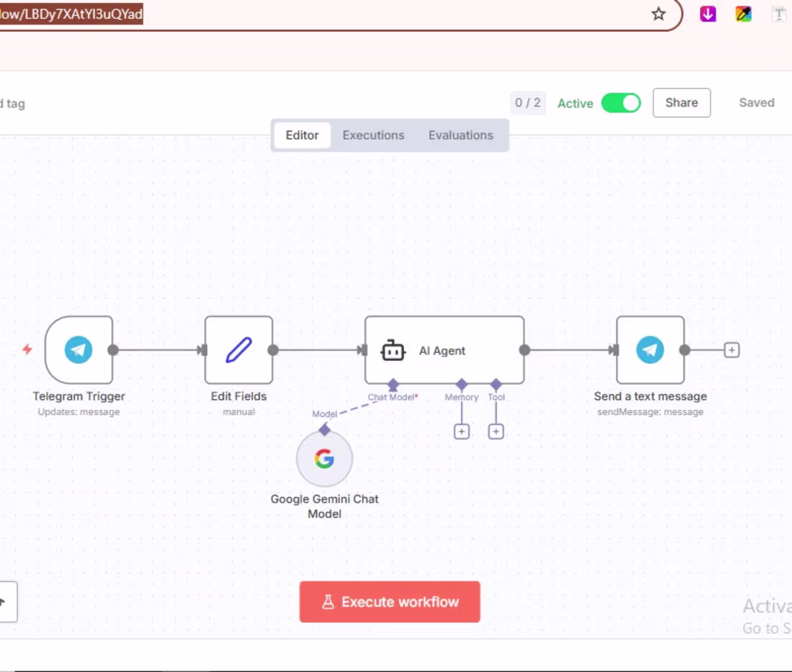Image resolution: width=792 pixels, height=672 pixels.
Task: Click the Memory connector diamond on AI Agent
Action: 462,385
